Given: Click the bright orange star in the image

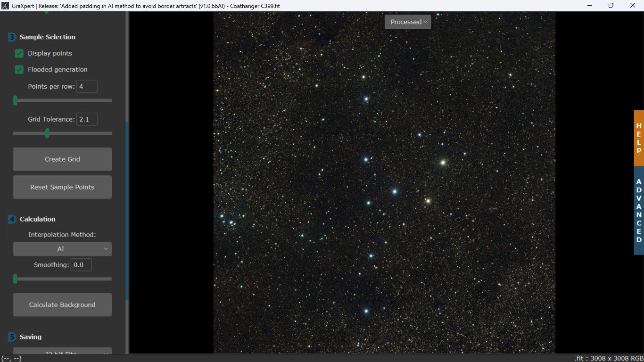Looking at the screenshot, I should click(x=428, y=201).
